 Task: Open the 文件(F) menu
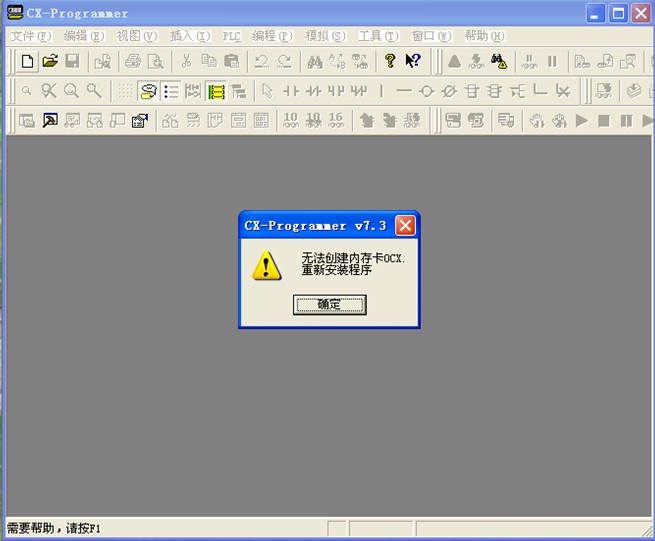tap(28, 36)
